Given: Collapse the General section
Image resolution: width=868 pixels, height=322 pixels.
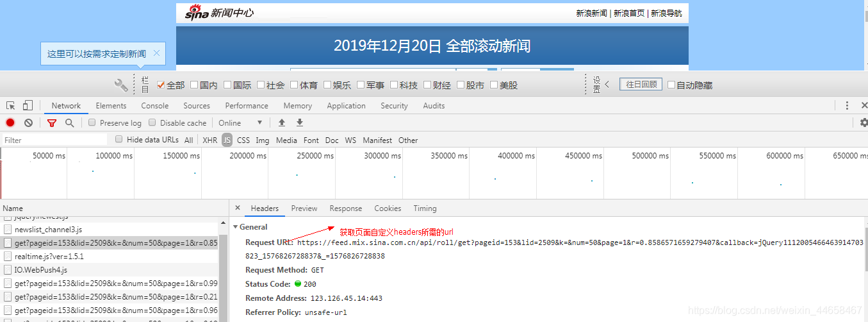Looking at the screenshot, I should (235, 227).
